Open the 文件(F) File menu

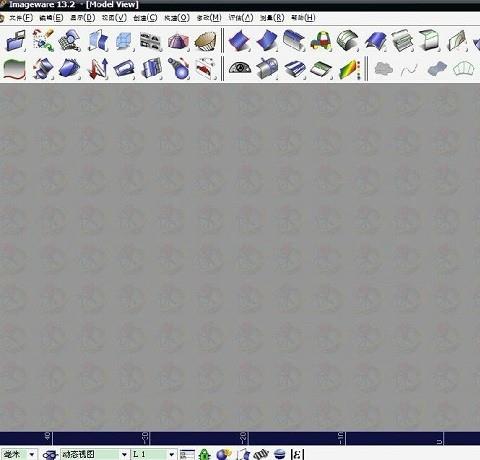21,18
